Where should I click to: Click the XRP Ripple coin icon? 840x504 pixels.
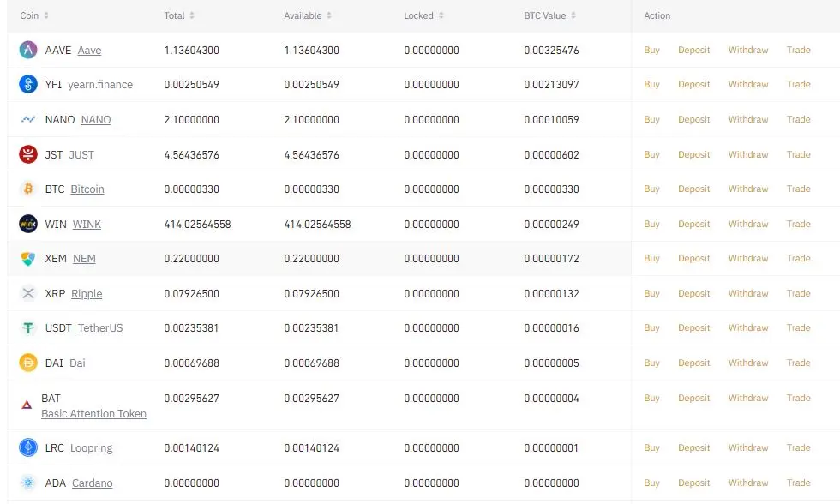tap(27, 293)
